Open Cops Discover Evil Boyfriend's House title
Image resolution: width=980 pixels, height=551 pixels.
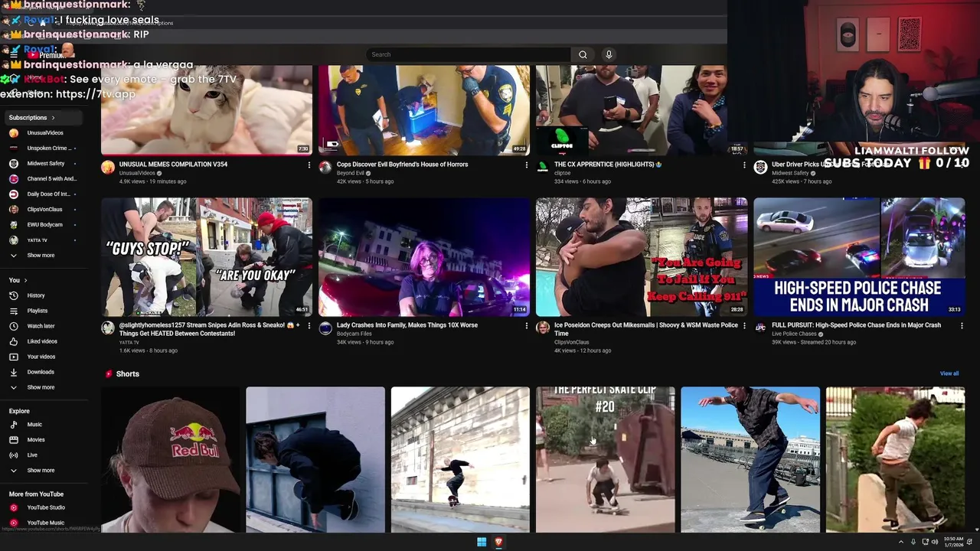point(402,165)
